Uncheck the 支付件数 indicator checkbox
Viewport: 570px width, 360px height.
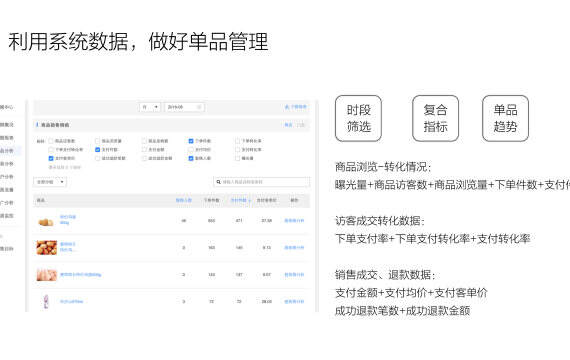pyautogui.click(x=97, y=149)
